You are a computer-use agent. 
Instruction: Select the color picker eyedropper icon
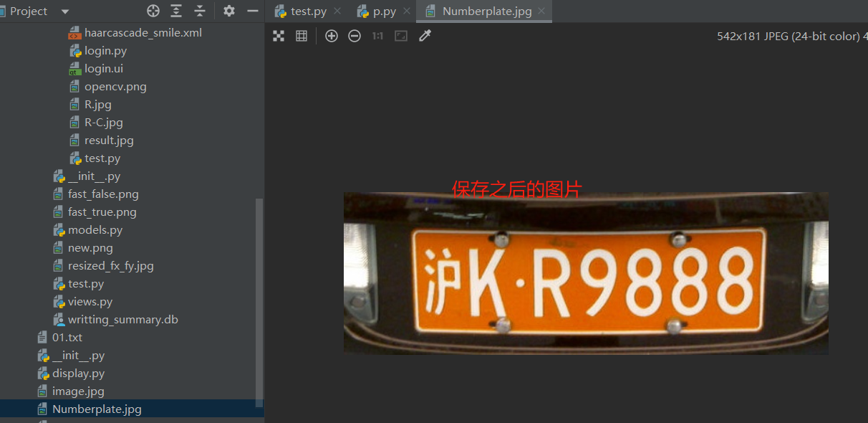[425, 36]
